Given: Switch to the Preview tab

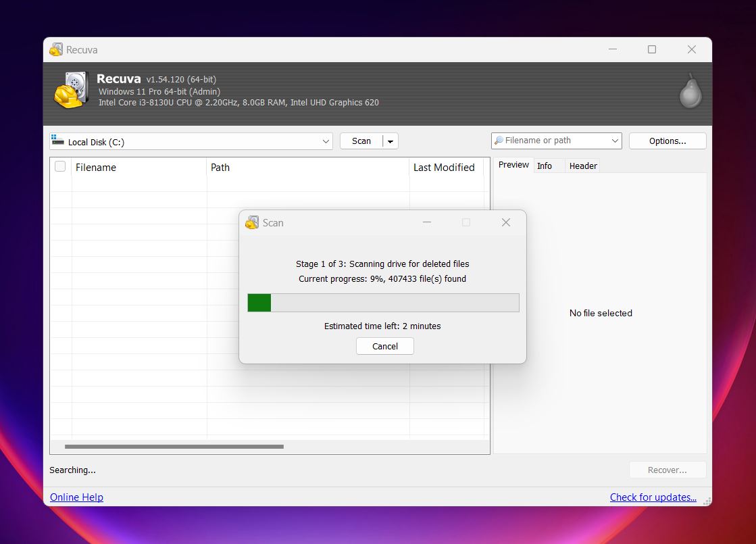Looking at the screenshot, I should click(513, 165).
